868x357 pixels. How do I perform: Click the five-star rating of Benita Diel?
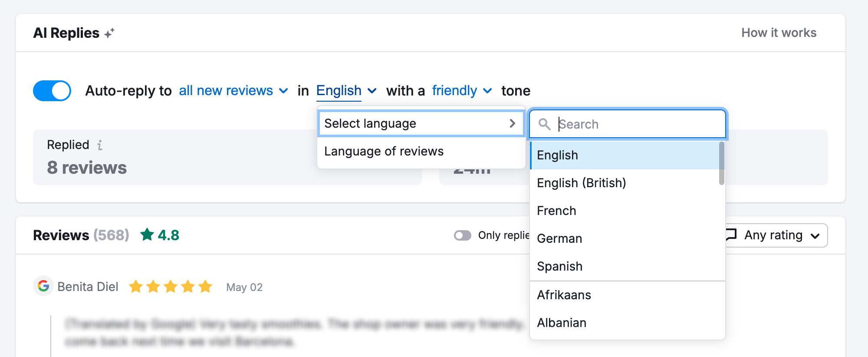171,287
